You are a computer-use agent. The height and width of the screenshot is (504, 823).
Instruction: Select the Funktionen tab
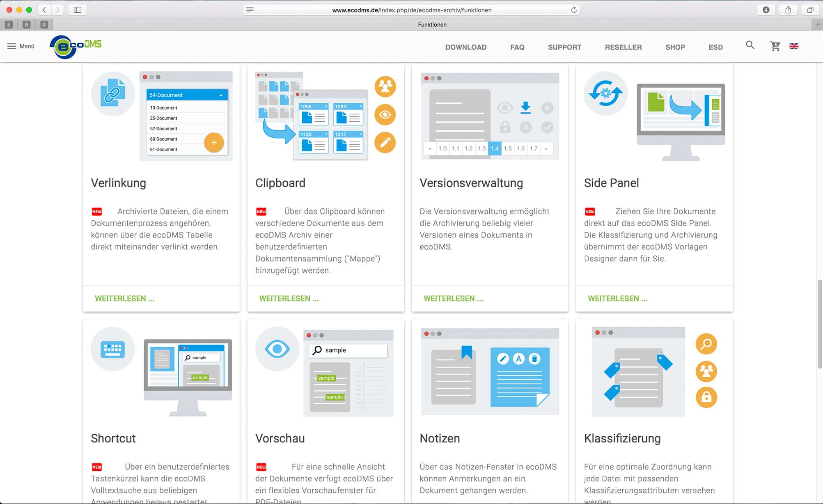coord(432,25)
